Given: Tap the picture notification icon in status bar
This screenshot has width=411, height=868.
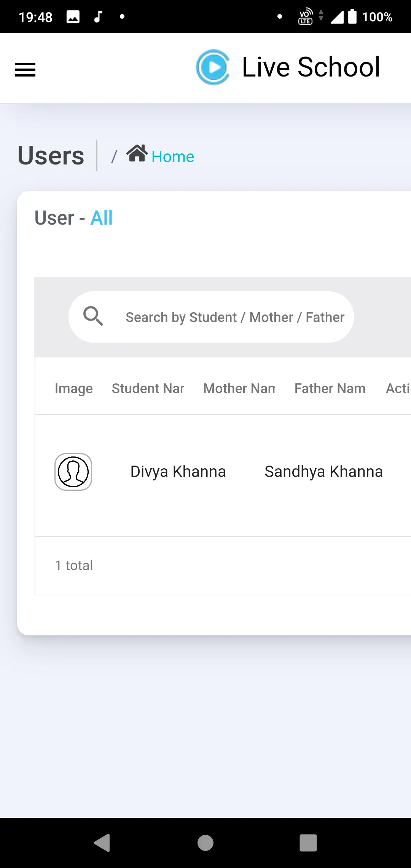Looking at the screenshot, I should pyautogui.click(x=73, y=17).
